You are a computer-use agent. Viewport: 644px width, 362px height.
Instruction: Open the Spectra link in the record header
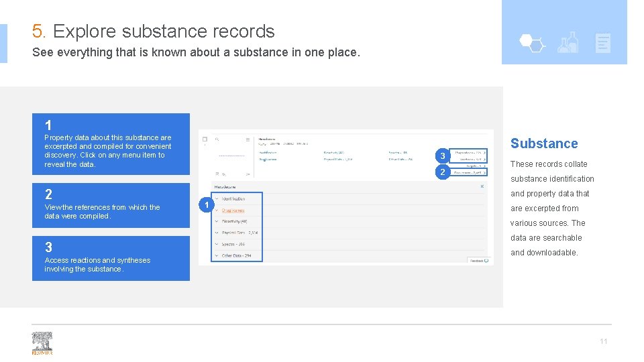(x=398, y=152)
